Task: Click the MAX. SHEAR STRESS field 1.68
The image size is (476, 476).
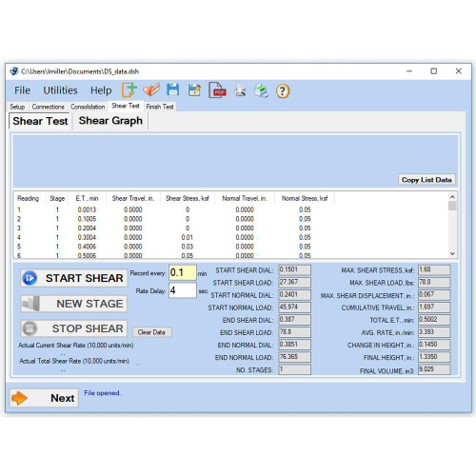Action: [x=434, y=270]
